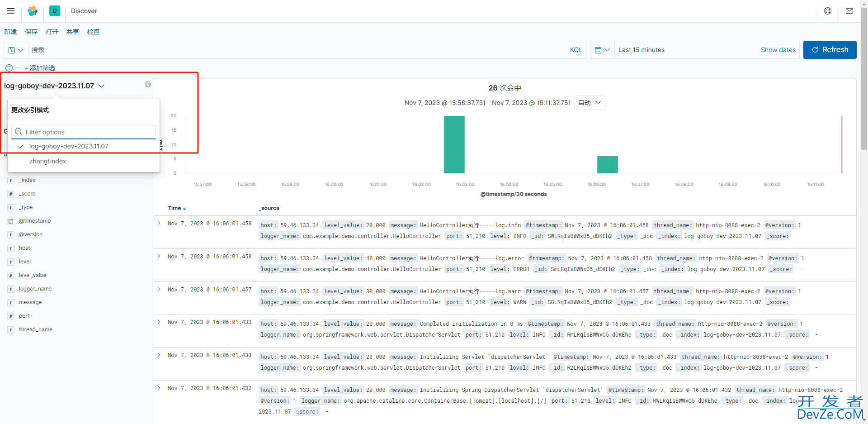Open the index pattern dropdown log-goboy-dev-2023.11.07
This screenshot has width=868, height=424.
click(x=54, y=86)
